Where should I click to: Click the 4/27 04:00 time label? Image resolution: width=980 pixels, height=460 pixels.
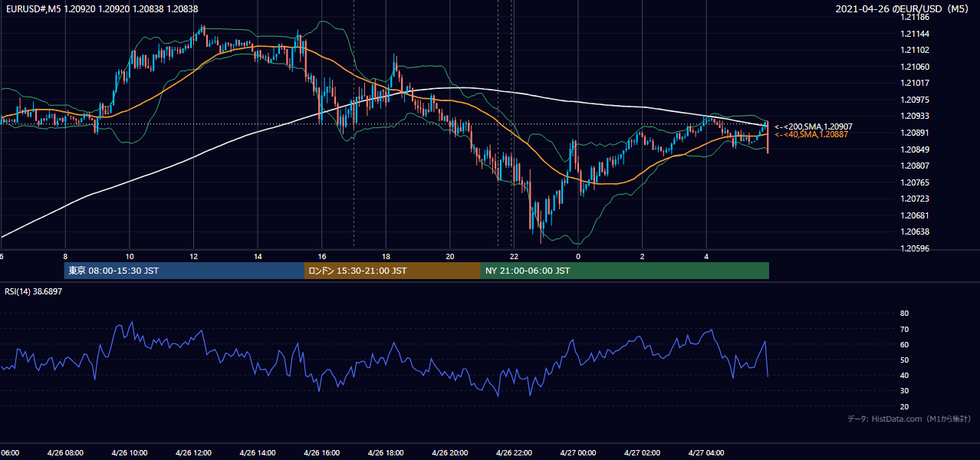[x=706, y=452]
